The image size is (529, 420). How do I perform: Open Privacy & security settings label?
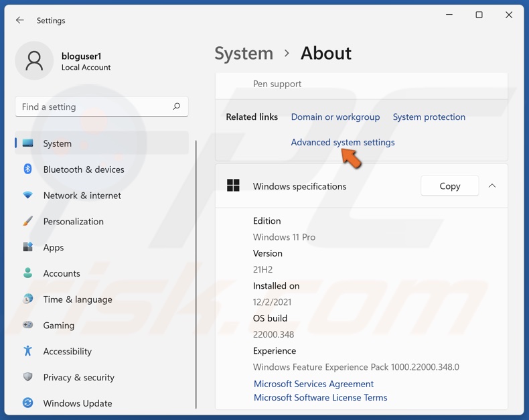(78, 377)
